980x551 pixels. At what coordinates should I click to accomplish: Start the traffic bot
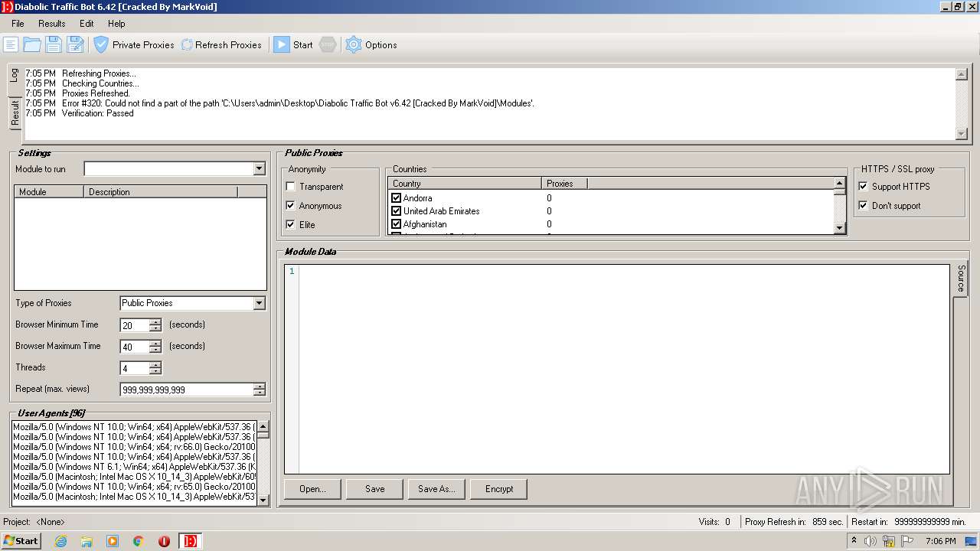[x=293, y=44]
